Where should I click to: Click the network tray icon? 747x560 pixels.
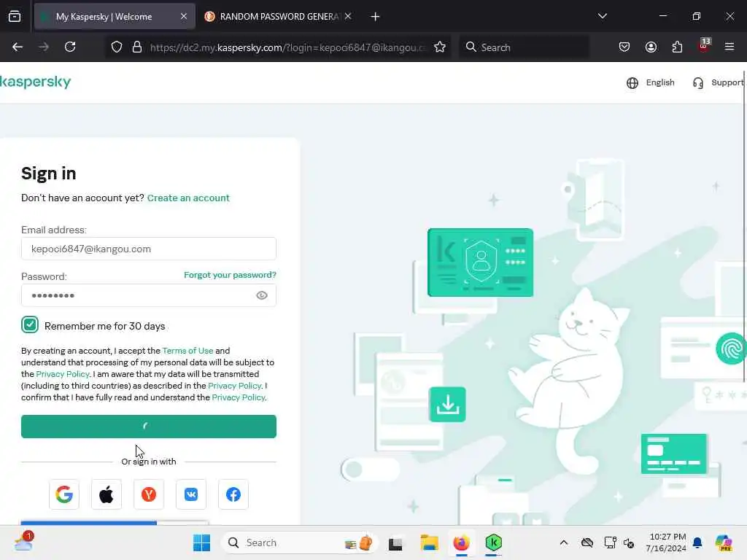tap(610, 542)
